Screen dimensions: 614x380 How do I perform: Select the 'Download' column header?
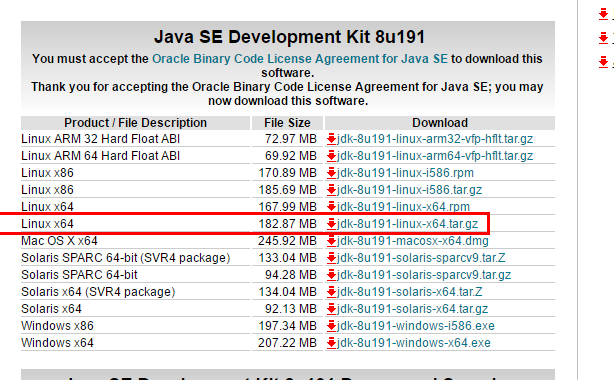point(440,123)
